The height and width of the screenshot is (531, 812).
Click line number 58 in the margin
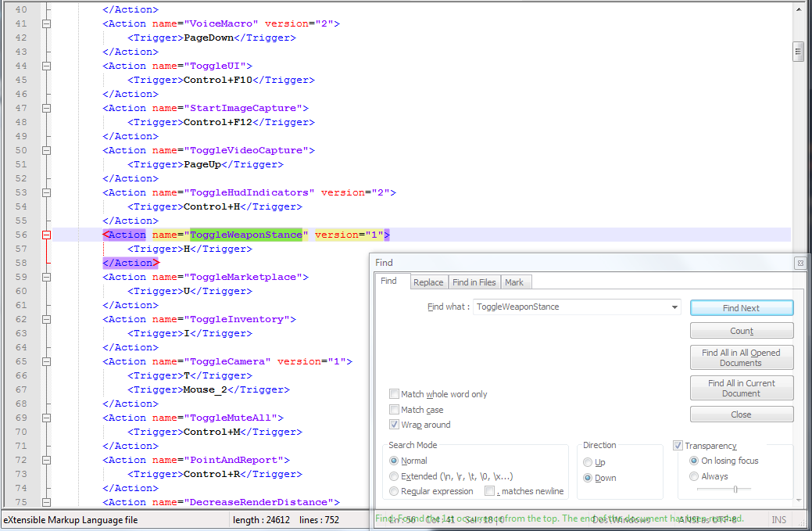click(21, 263)
